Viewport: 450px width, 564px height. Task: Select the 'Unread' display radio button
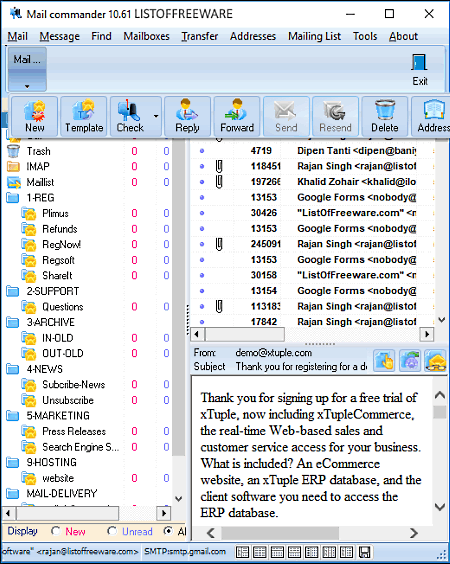(x=112, y=531)
